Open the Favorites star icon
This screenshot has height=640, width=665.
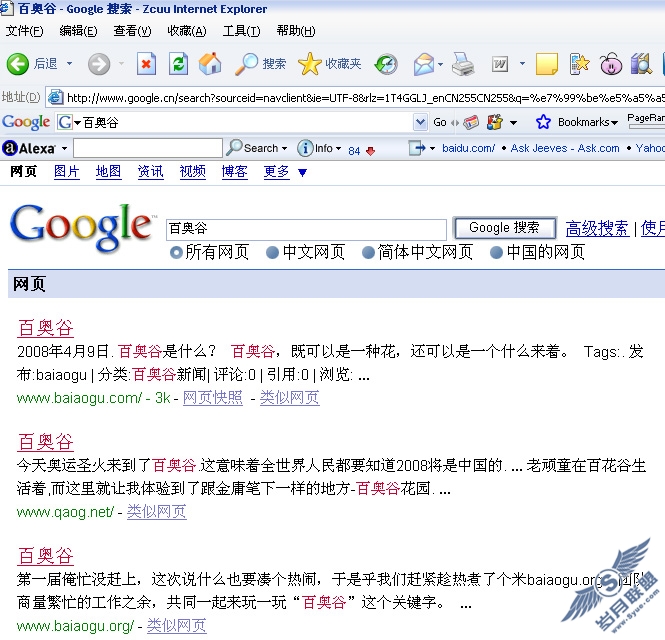tap(310, 64)
